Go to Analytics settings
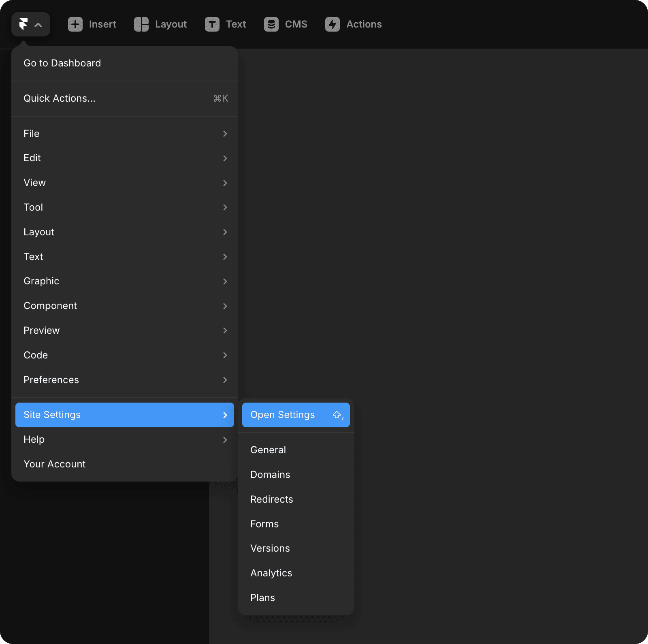The image size is (648, 644). pyautogui.click(x=271, y=573)
